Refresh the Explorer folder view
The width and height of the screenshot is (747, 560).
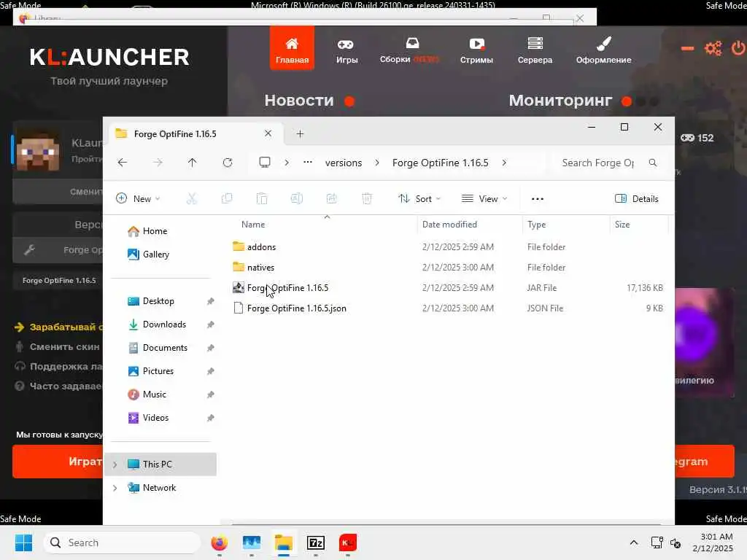(x=228, y=163)
